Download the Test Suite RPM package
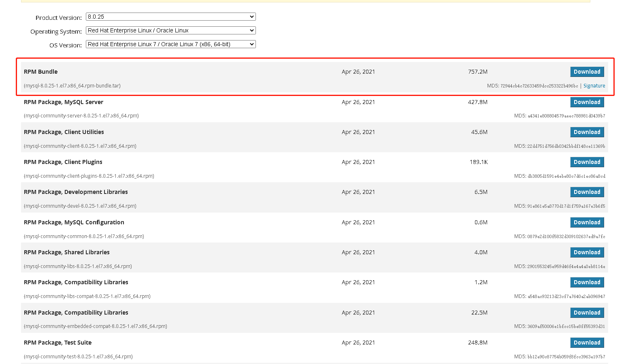Viewport: 643px width, 364px height. coord(587,343)
